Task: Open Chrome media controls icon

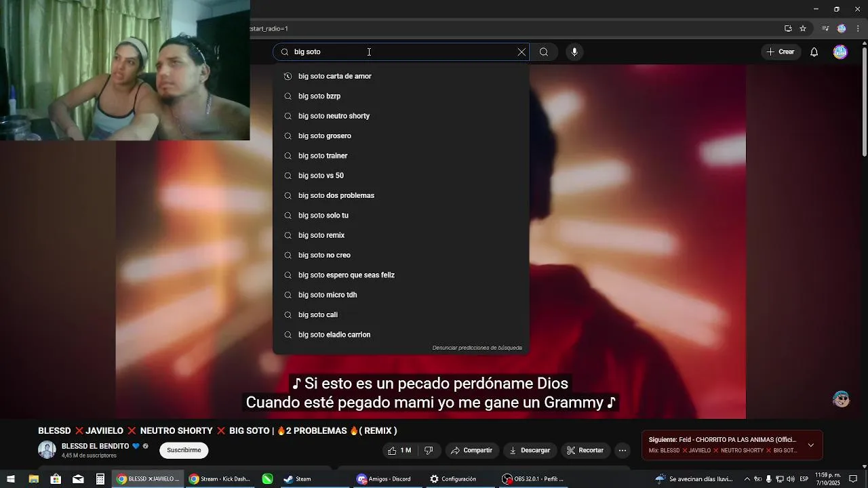Action: (825, 28)
